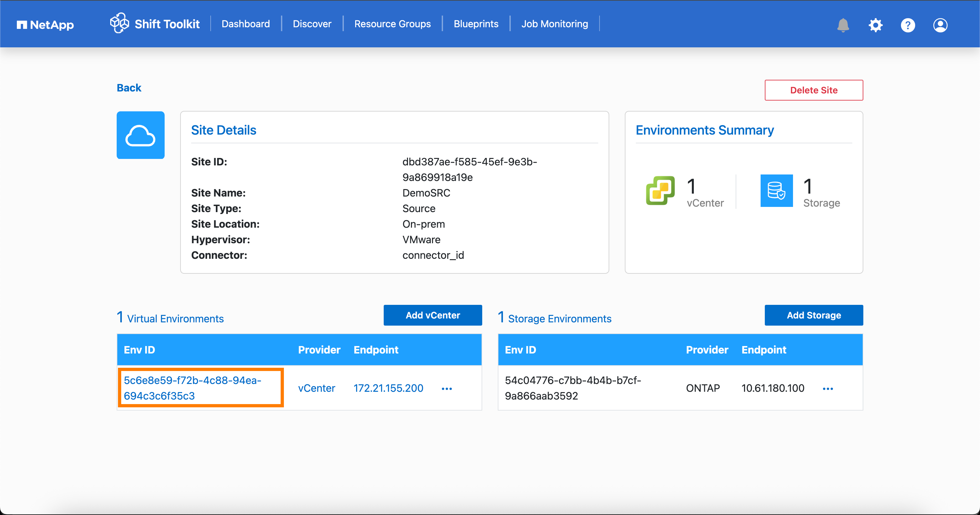This screenshot has width=980, height=515.
Task: Click Add Storage
Action: point(814,315)
